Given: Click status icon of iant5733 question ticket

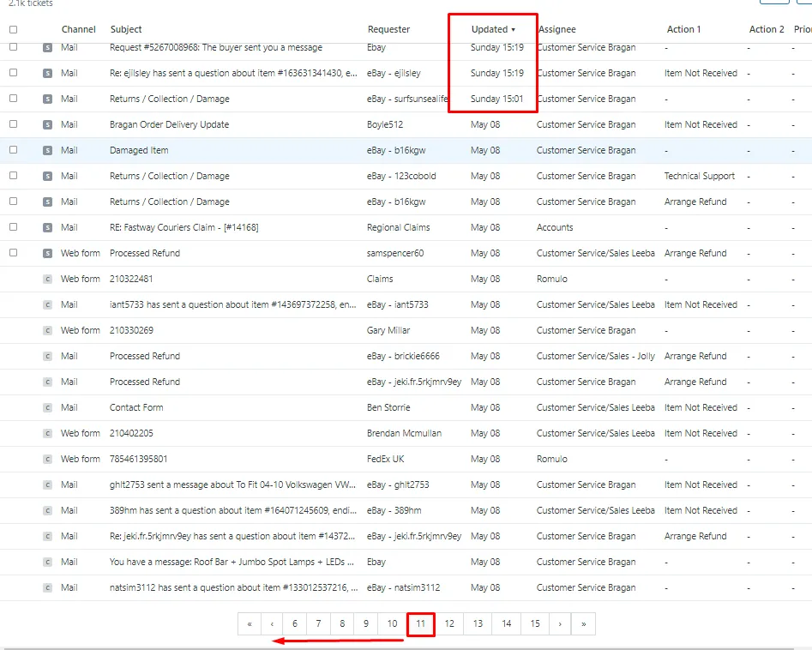Looking at the screenshot, I should [47, 304].
